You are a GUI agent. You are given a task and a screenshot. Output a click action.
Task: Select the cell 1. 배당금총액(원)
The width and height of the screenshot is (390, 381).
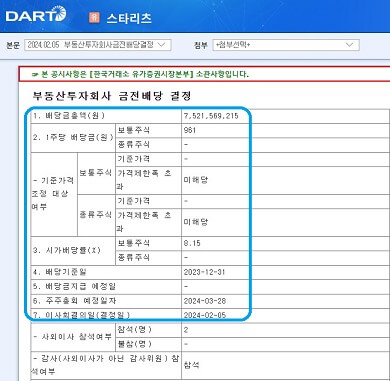pyautogui.click(x=106, y=116)
